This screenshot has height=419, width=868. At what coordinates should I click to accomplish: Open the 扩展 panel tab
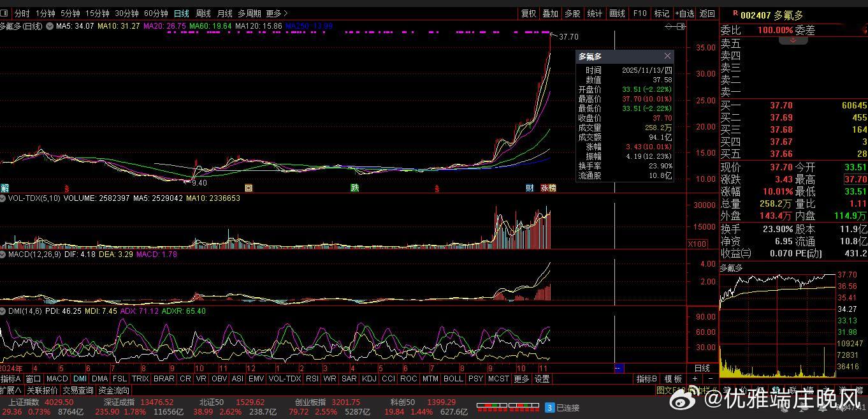click(11, 390)
